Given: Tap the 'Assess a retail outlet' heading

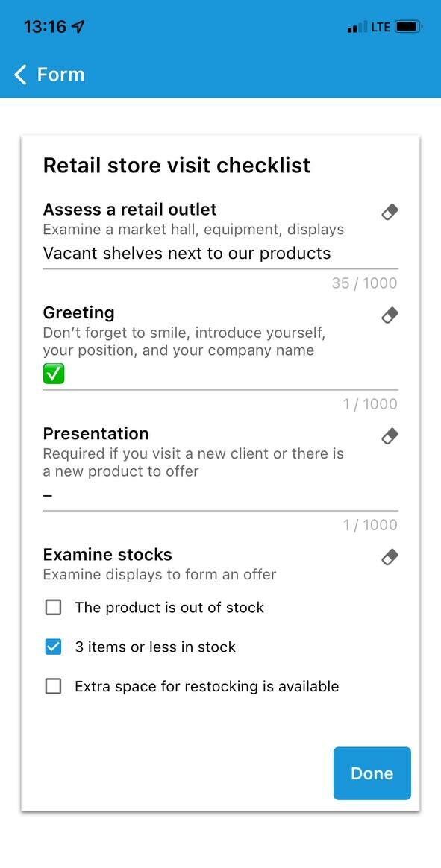Looking at the screenshot, I should (x=130, y=210).
